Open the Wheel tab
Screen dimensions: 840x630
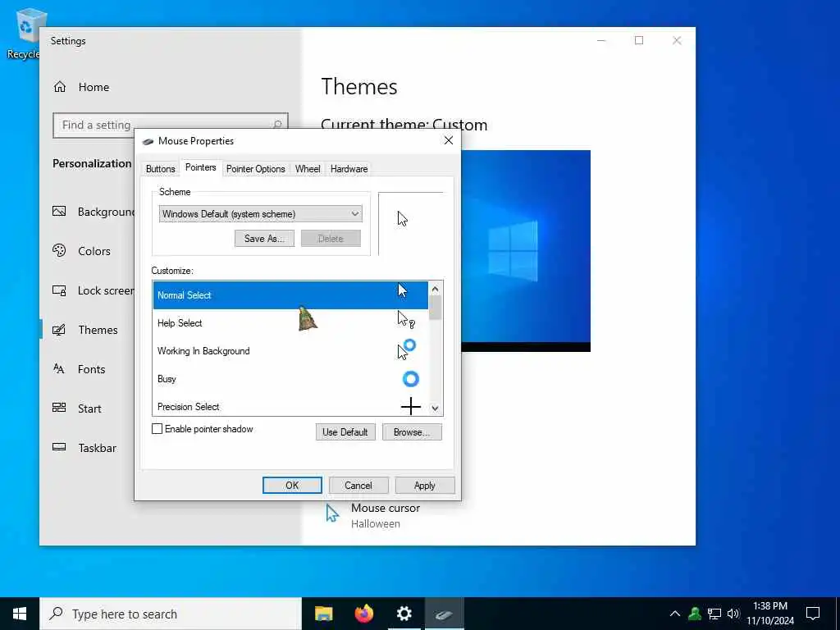308,169
